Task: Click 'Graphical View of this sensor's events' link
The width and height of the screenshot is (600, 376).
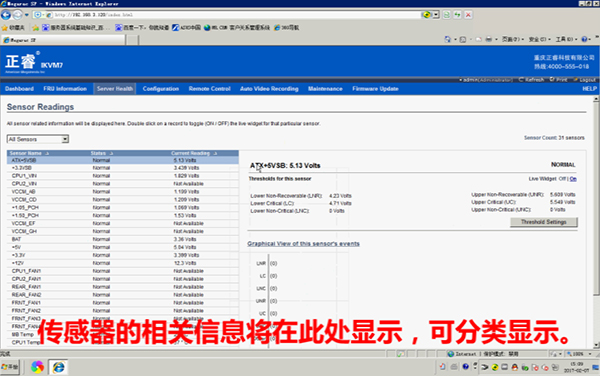Action: 303,244
